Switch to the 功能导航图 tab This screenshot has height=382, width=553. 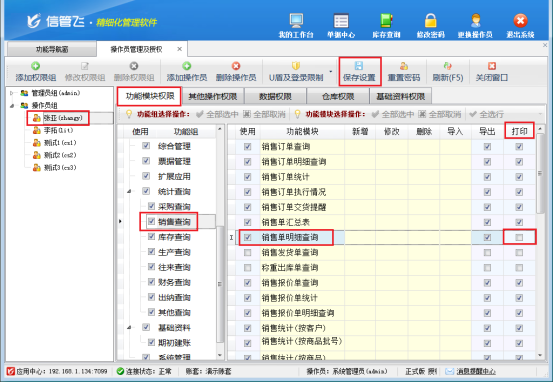tap(51, 49)
